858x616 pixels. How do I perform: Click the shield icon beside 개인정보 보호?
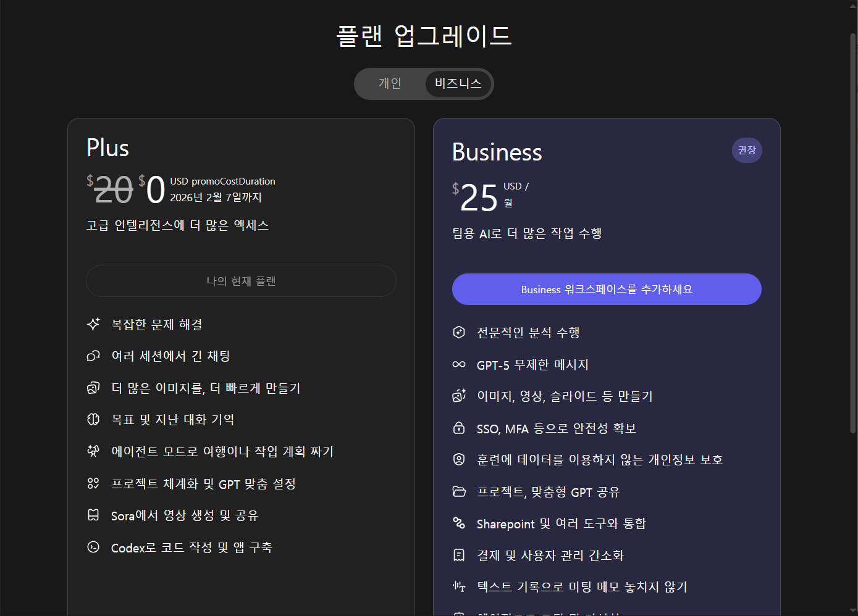[459, 459]
